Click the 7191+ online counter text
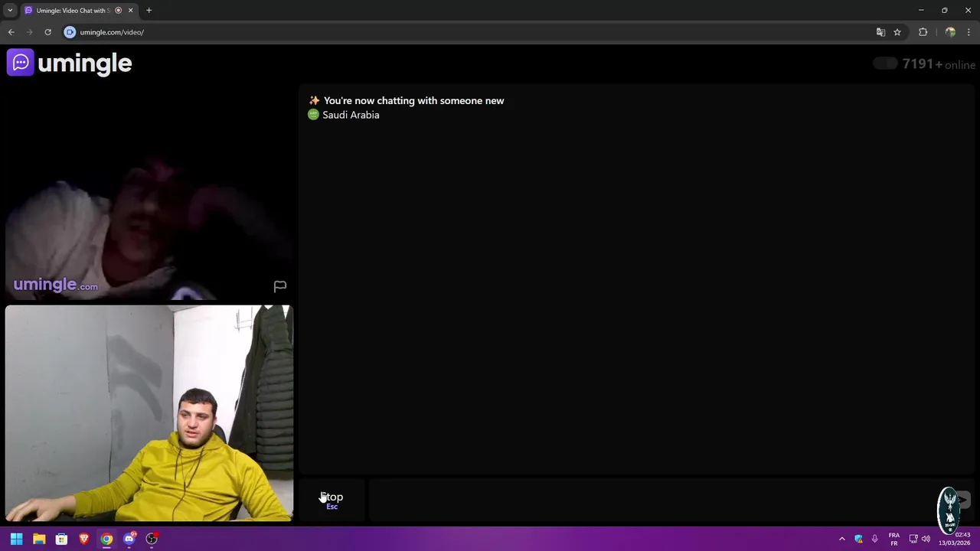The height and width of the screenshot is (551, 980). (x=939, y=64)
